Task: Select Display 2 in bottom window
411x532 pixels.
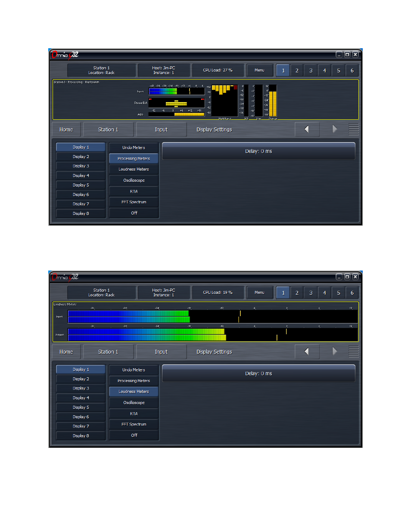Action: pos(81,379)
